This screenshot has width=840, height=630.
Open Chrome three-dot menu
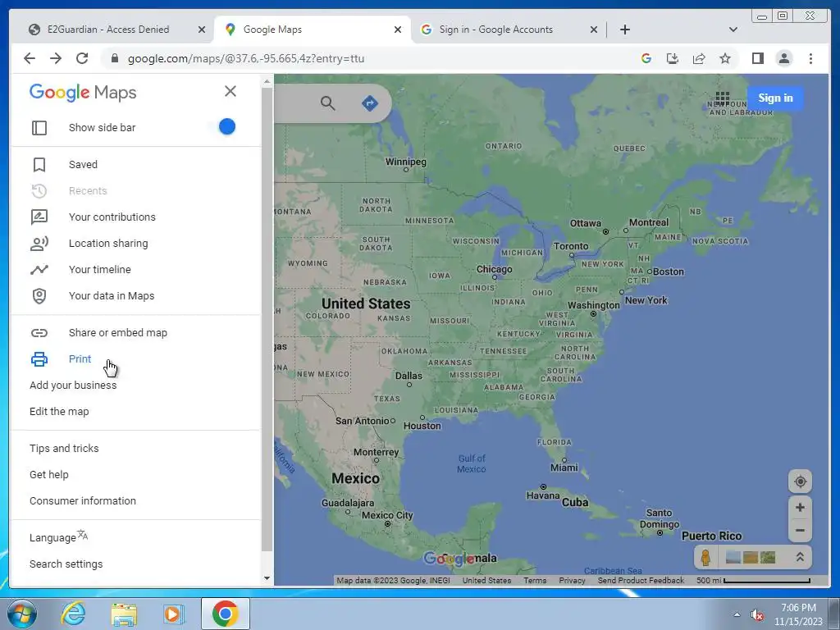click(x=810, y=58)
